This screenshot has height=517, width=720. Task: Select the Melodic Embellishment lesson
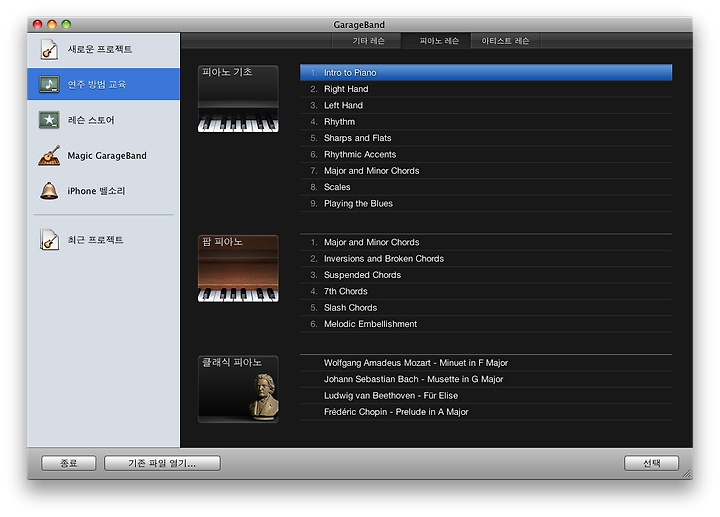click(x=486, y=324)
